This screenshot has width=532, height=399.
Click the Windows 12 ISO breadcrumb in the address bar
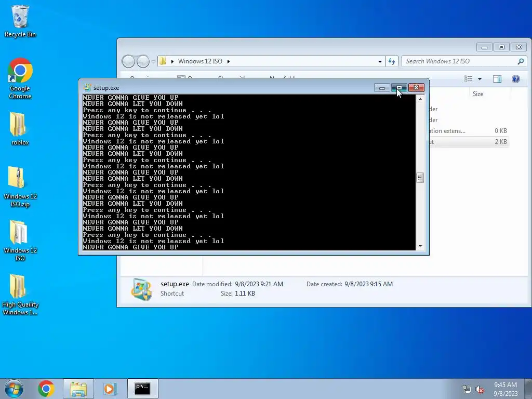coord(200,61)
